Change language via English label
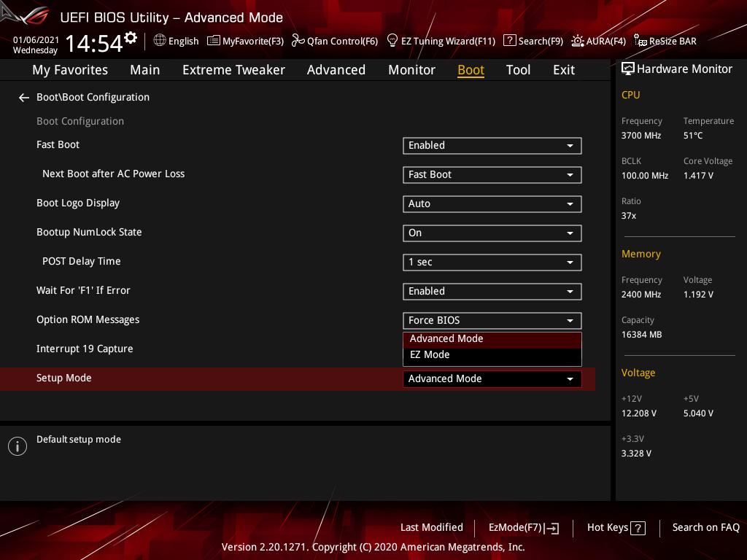Image resolution: width=747 pixels, height=560 pixels. tap(183, 42)
